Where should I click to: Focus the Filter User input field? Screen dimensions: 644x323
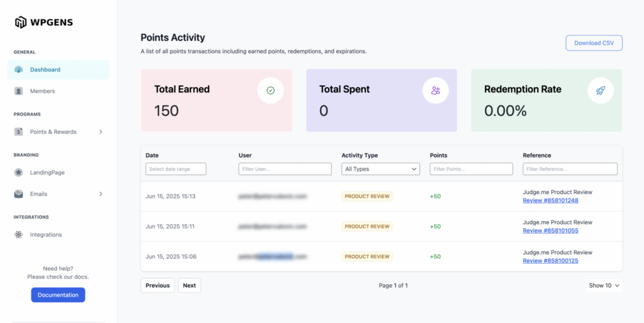285,169
